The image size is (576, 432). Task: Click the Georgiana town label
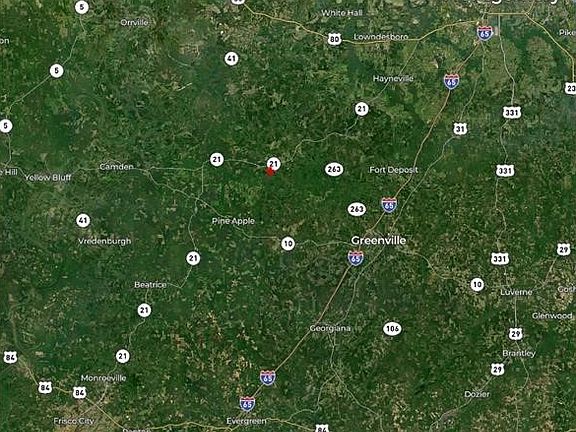point(330,328)
